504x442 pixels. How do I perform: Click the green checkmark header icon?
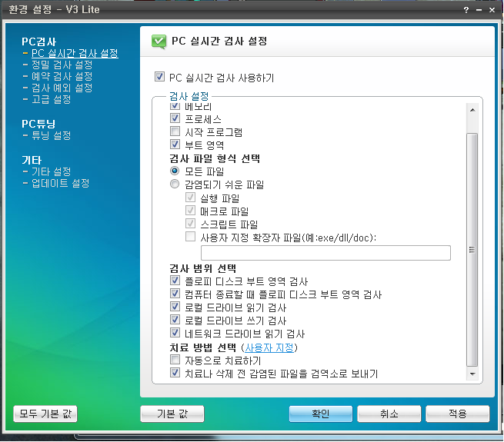[x=159, y=42]
